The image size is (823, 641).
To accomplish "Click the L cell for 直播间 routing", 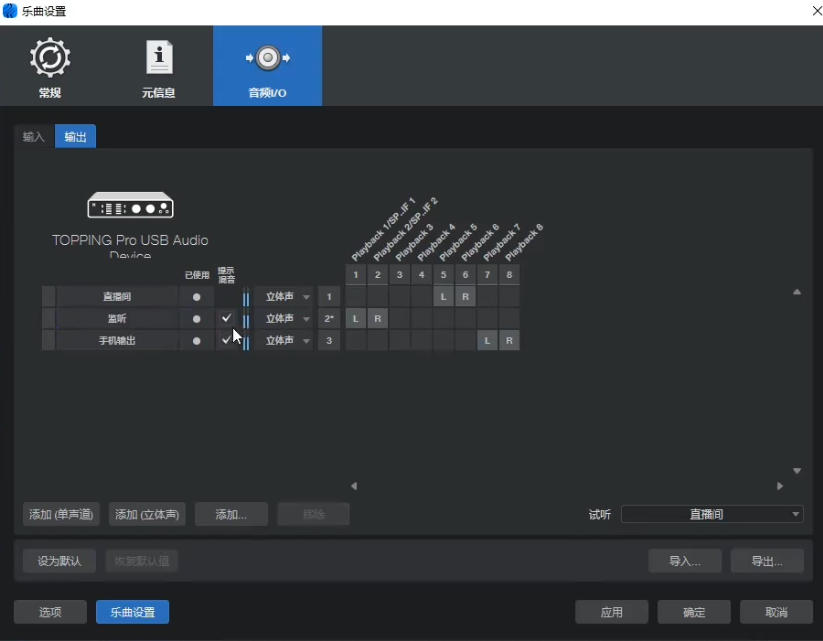I will (442, 296).
